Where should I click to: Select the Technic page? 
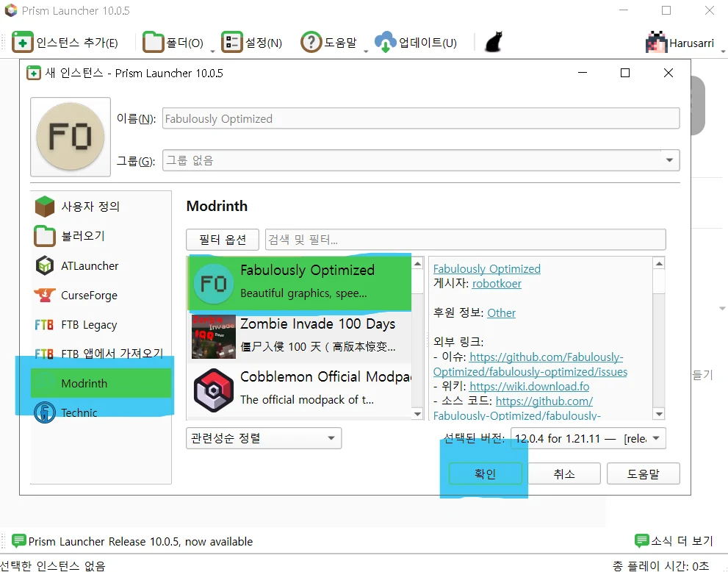[x=101, y=412]
